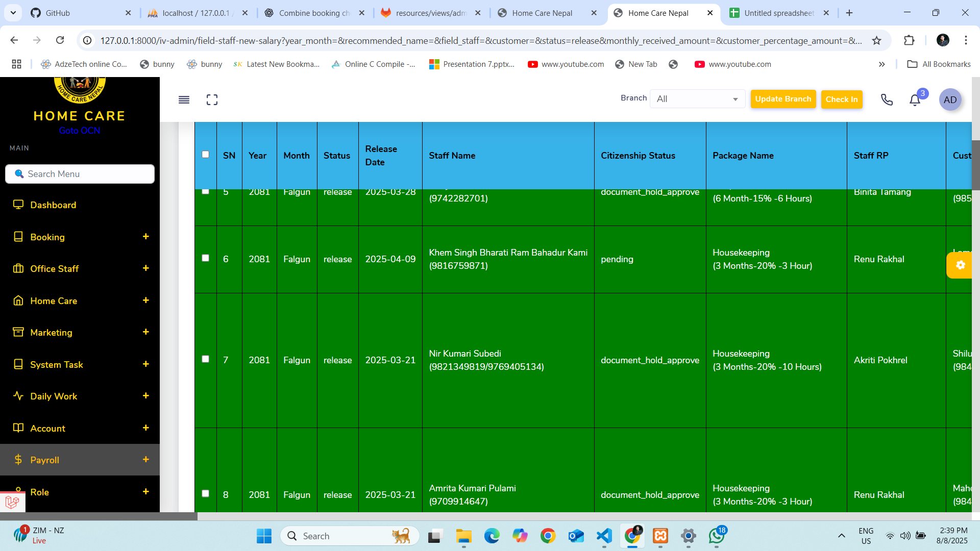Tick the select-all checkbox in table header

click(205, 155)
